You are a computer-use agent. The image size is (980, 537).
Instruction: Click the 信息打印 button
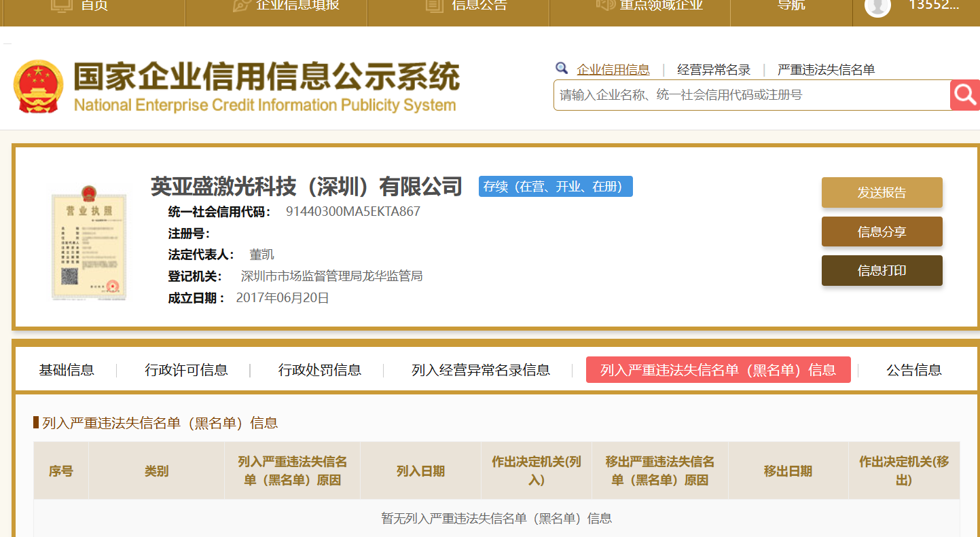882,270
